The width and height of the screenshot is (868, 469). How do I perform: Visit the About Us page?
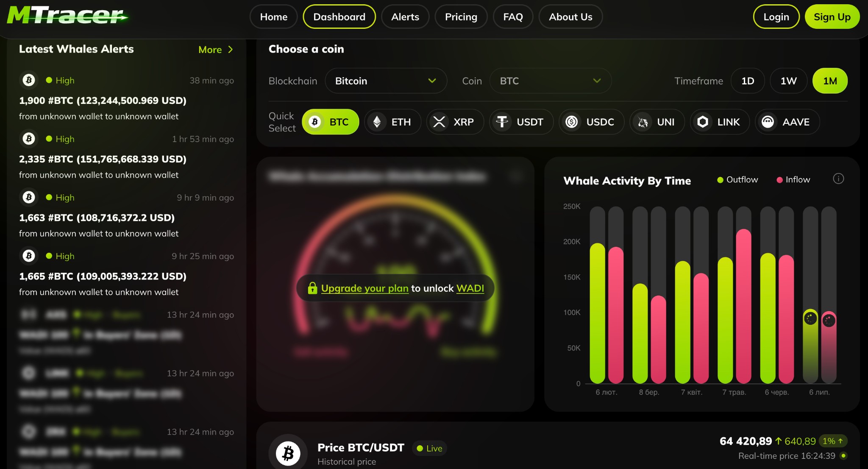coord(570,17)
